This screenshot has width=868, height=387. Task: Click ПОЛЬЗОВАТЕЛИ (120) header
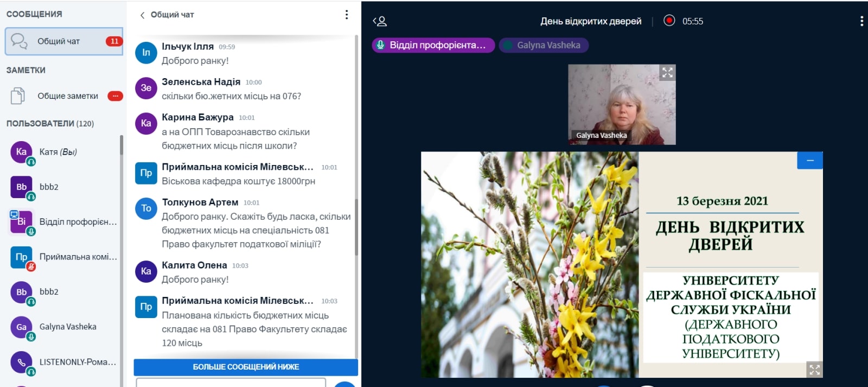[x=50, y=124]
